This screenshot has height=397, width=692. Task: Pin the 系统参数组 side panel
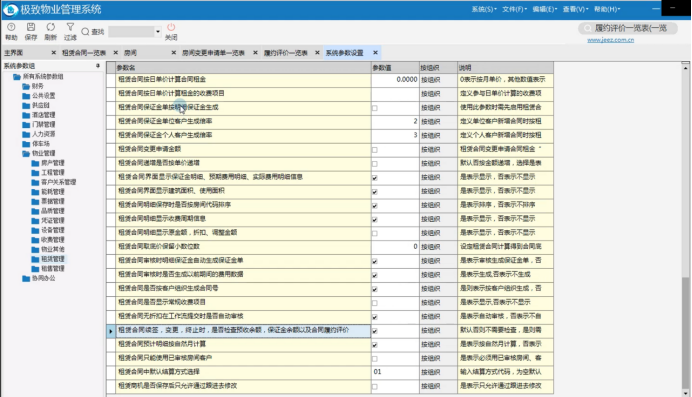[98, 66]
